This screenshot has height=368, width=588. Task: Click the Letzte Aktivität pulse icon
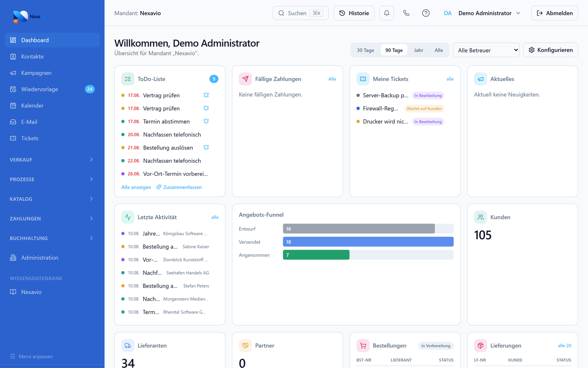point(128,217)
